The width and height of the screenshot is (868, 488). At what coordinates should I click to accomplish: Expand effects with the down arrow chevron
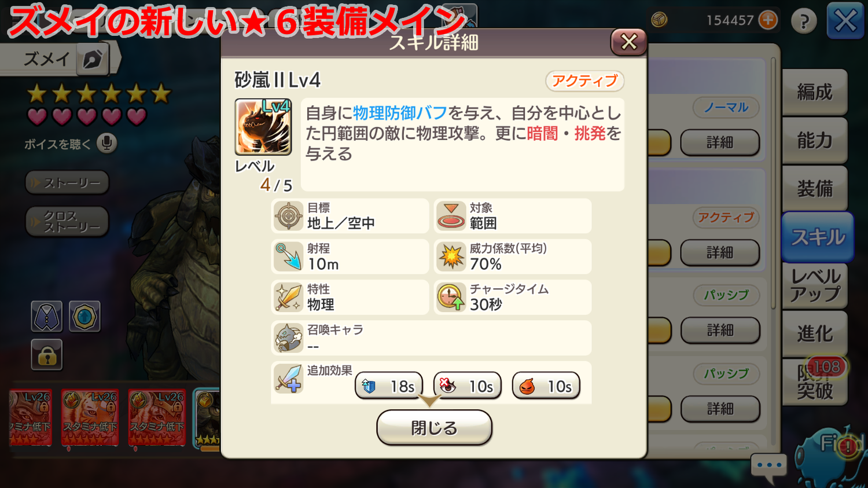tap(429, 401)
